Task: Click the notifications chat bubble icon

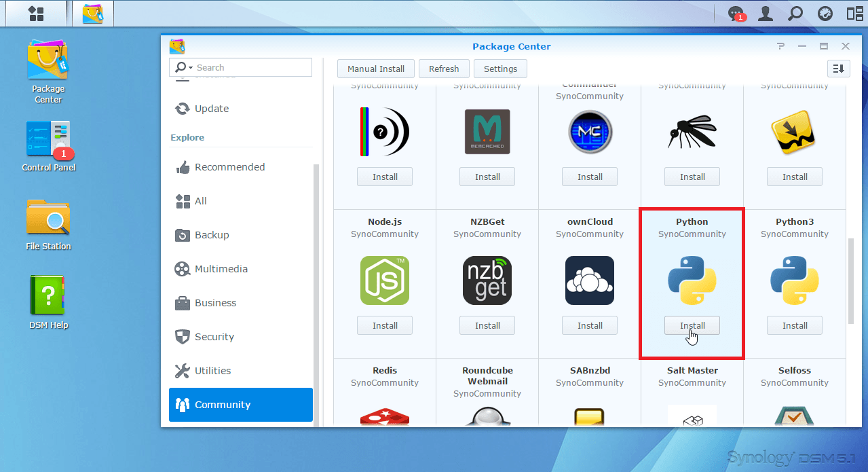Action: [x=736, y=14]
